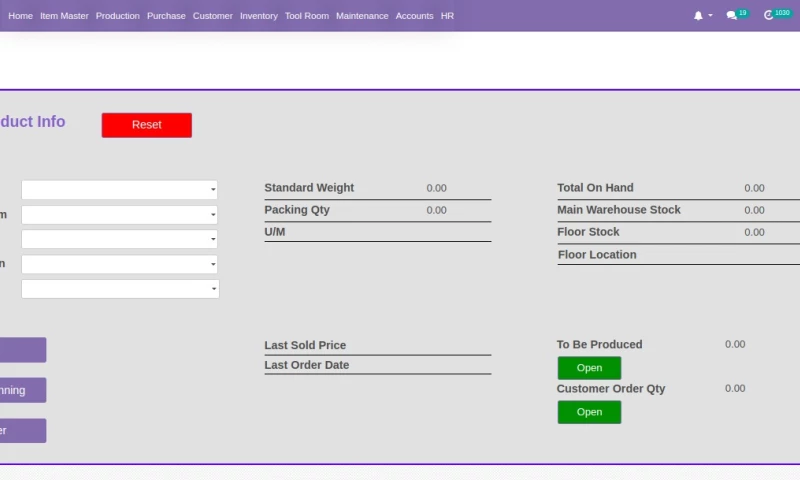
Task: Go to the Purchase menu
Action: [x=166, y=16]
